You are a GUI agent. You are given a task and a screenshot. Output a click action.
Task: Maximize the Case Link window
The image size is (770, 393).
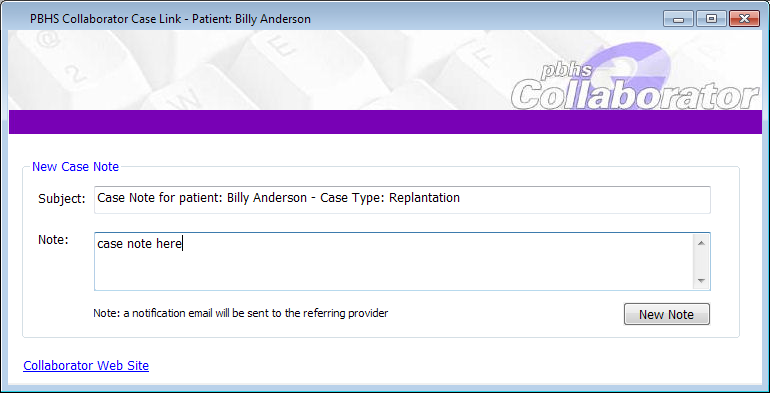(x=711, y=19)
